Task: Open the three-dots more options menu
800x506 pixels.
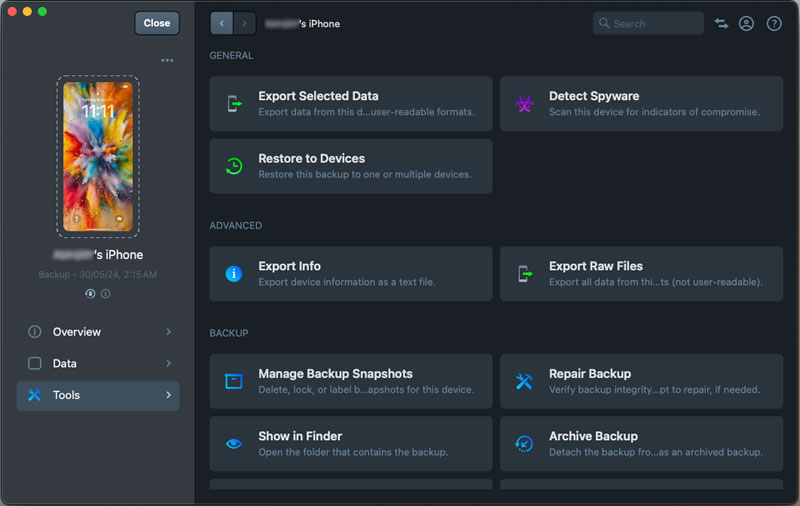Action: click(x=167, y=60)
